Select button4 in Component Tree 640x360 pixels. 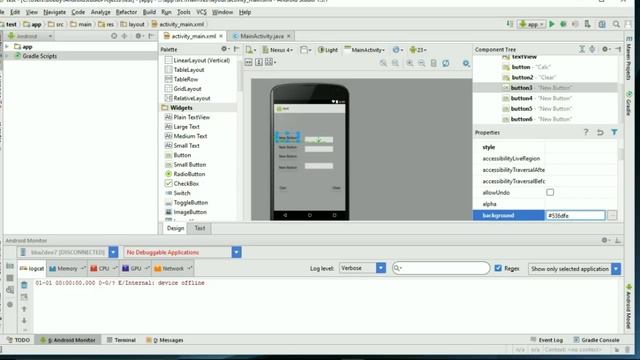(x=536, y=98)
